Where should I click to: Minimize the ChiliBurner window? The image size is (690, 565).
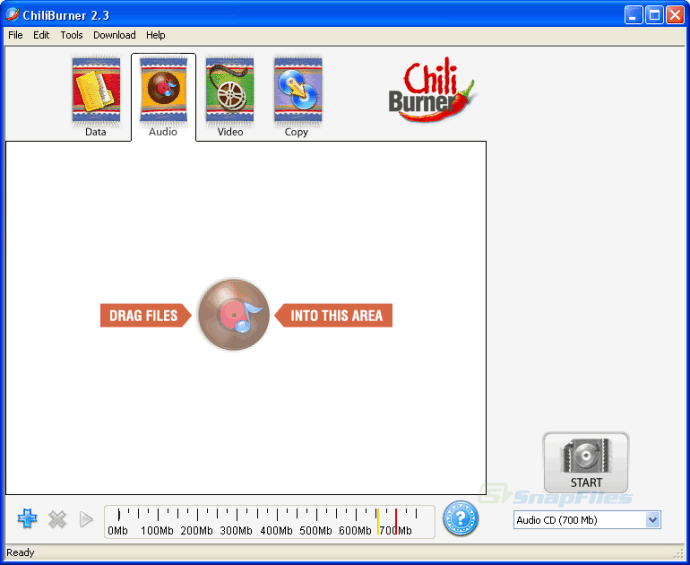pos(633,15)
